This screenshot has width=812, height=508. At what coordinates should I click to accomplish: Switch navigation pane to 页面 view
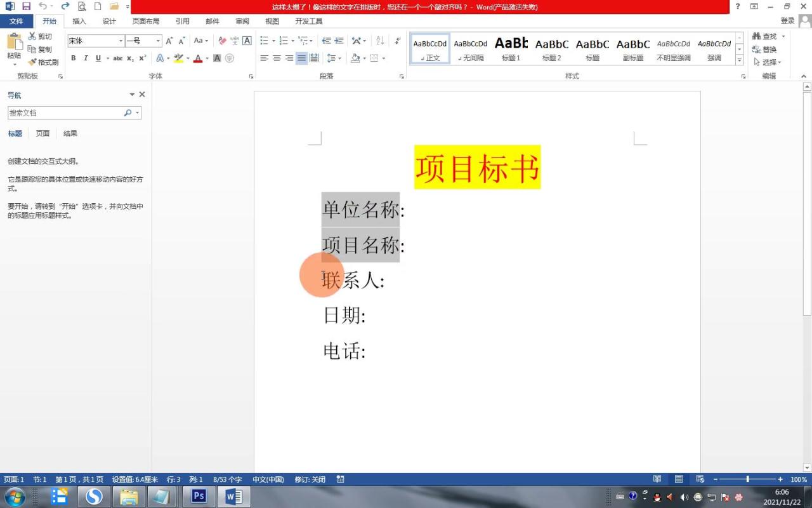point(42,133)
